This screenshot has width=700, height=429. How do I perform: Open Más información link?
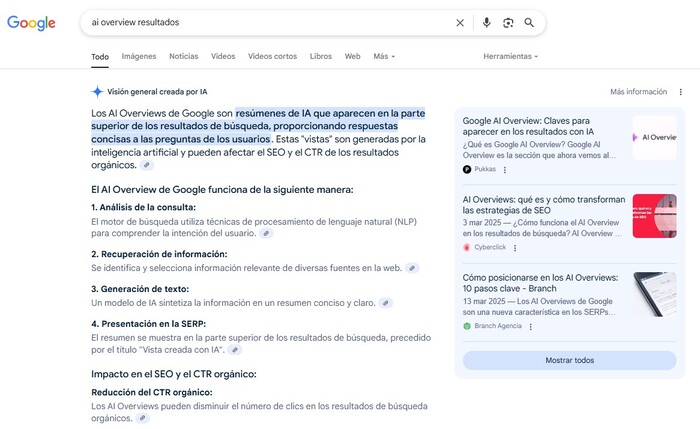coord(638,92)
